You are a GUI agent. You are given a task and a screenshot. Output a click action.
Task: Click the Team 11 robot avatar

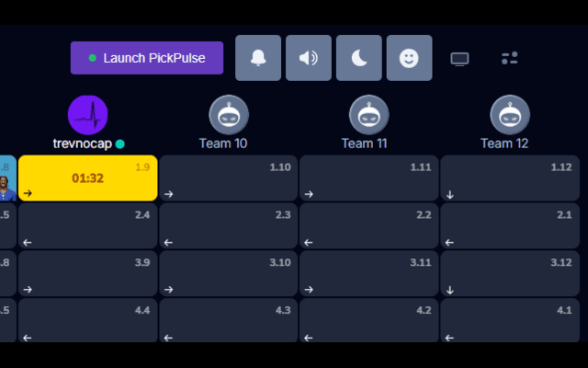click(x=369, y=114)
